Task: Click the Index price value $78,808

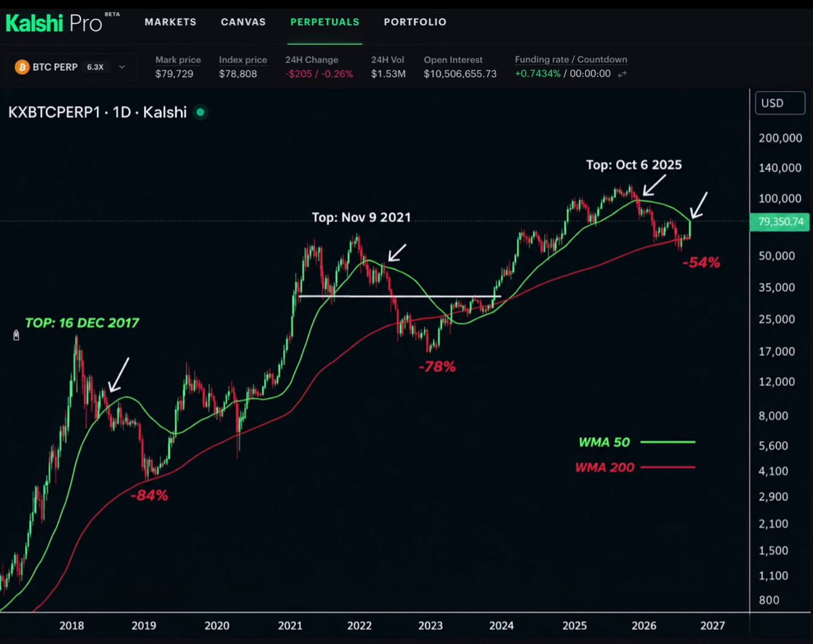Action: [x=238, y=74]
